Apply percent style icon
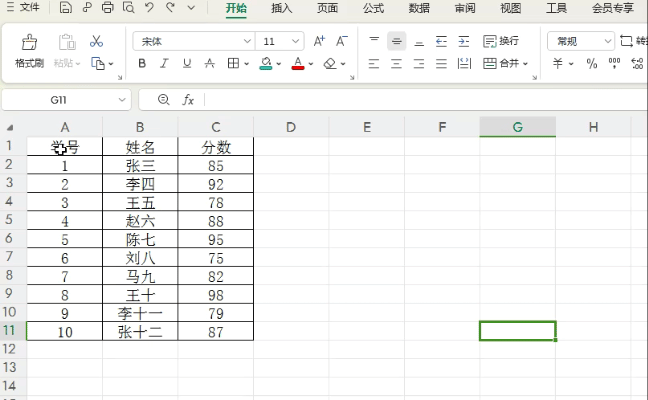 tap(592, 63)
